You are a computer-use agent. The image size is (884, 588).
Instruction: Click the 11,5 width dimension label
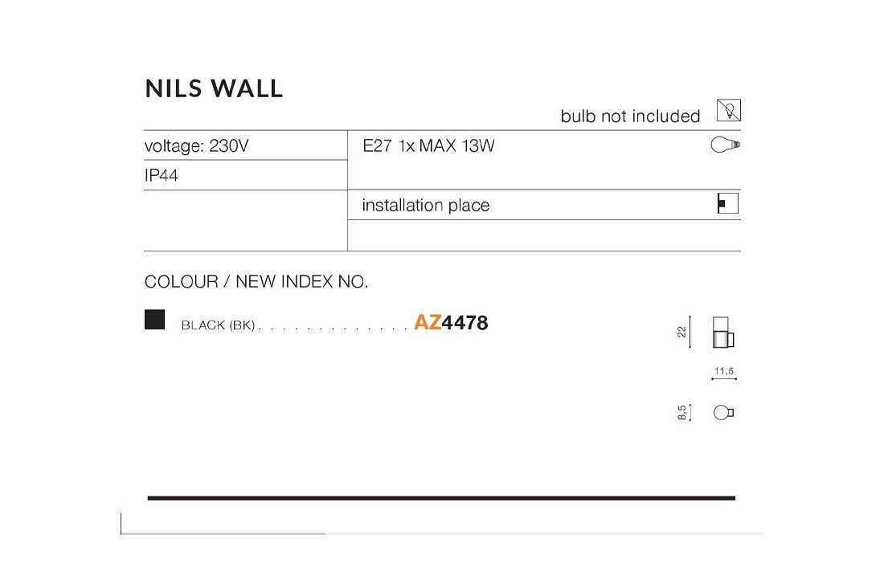[724, 371]
